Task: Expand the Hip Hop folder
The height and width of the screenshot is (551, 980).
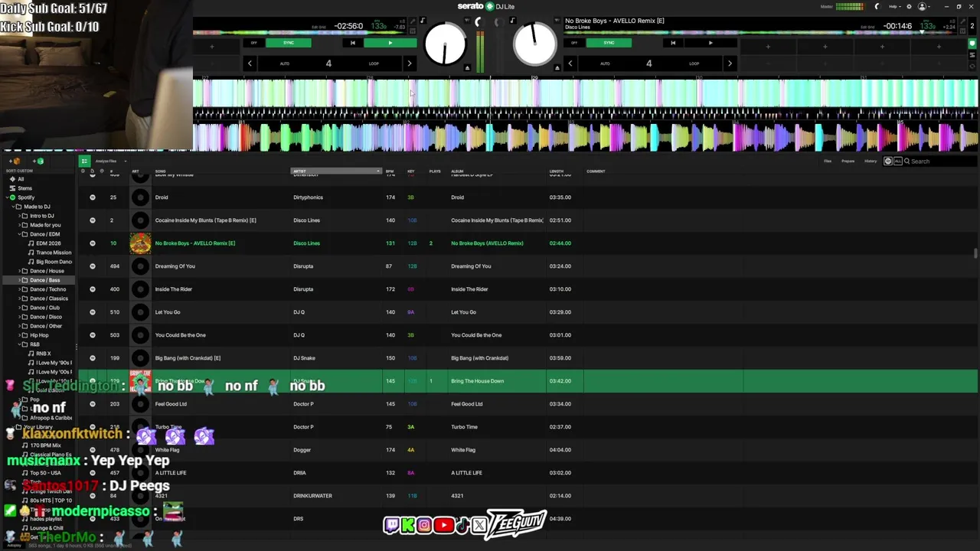Action: (18, 335)
